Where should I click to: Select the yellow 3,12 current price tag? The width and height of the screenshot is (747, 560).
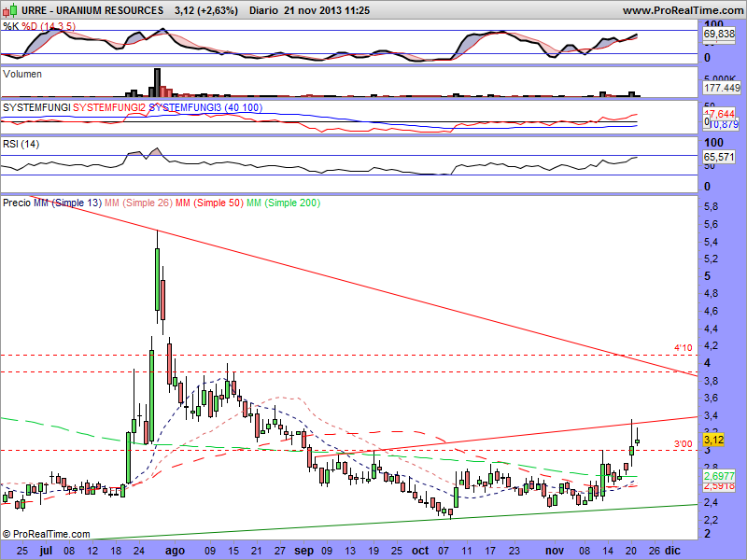(713, 439)
